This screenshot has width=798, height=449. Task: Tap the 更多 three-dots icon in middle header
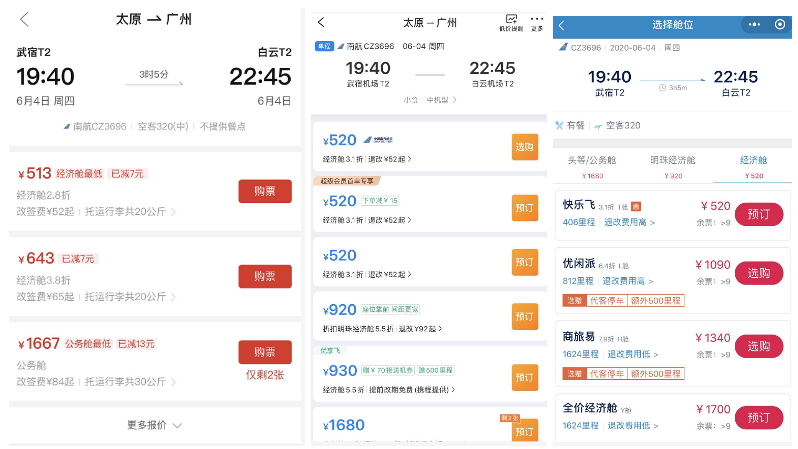(537, 22)
